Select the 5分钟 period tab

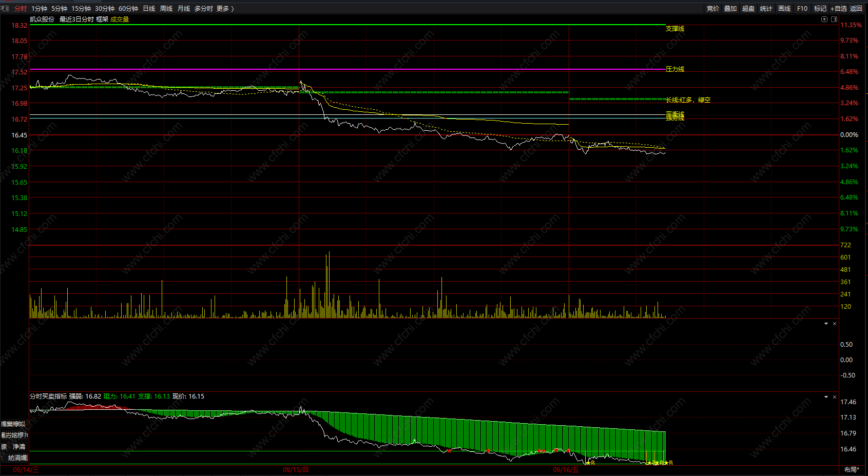[59, 9]
